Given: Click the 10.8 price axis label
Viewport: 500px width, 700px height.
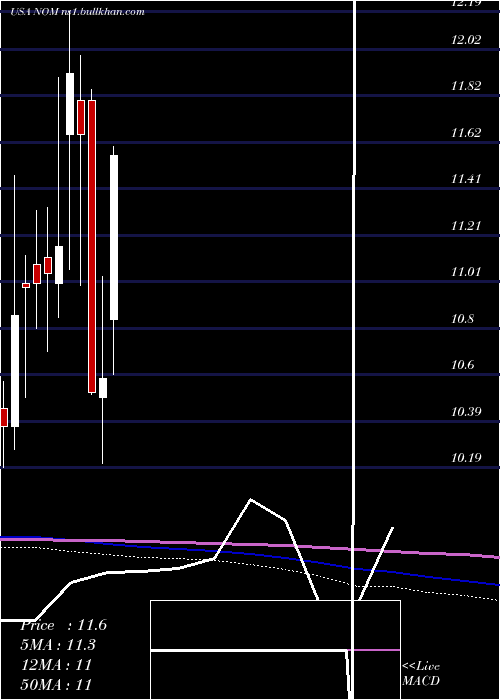Looking at the screenshot, I should click(x=462, y=319).
